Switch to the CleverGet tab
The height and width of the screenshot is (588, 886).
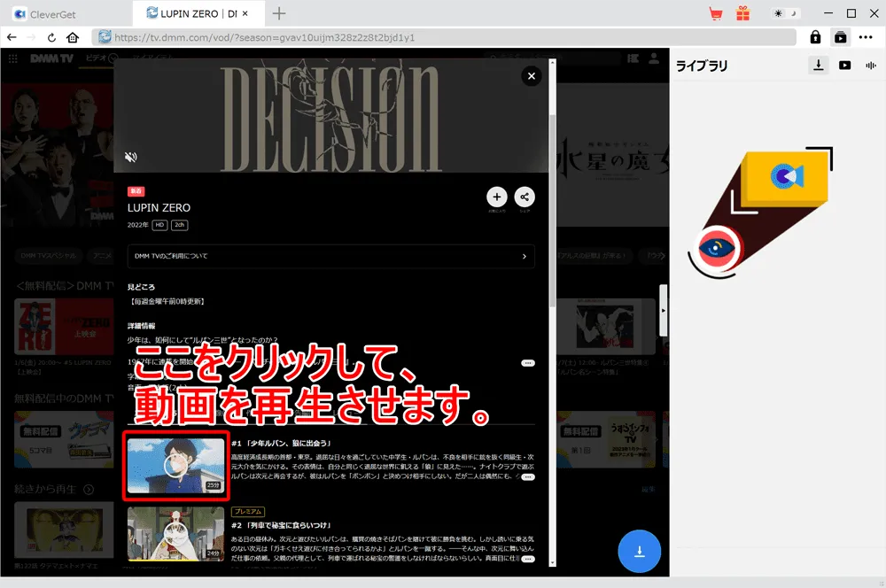45,14
